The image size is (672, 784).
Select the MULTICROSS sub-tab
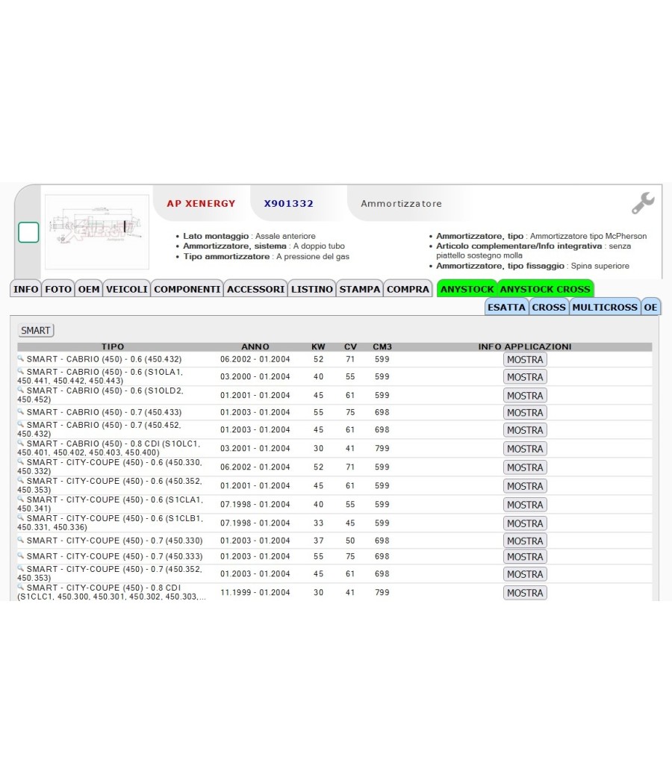coord(605,307)
